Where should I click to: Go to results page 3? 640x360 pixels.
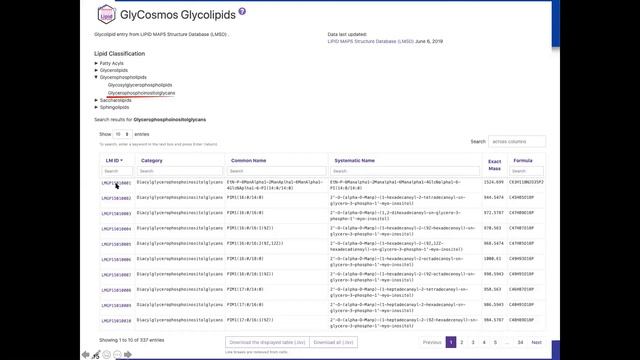[x=473, y=342]
